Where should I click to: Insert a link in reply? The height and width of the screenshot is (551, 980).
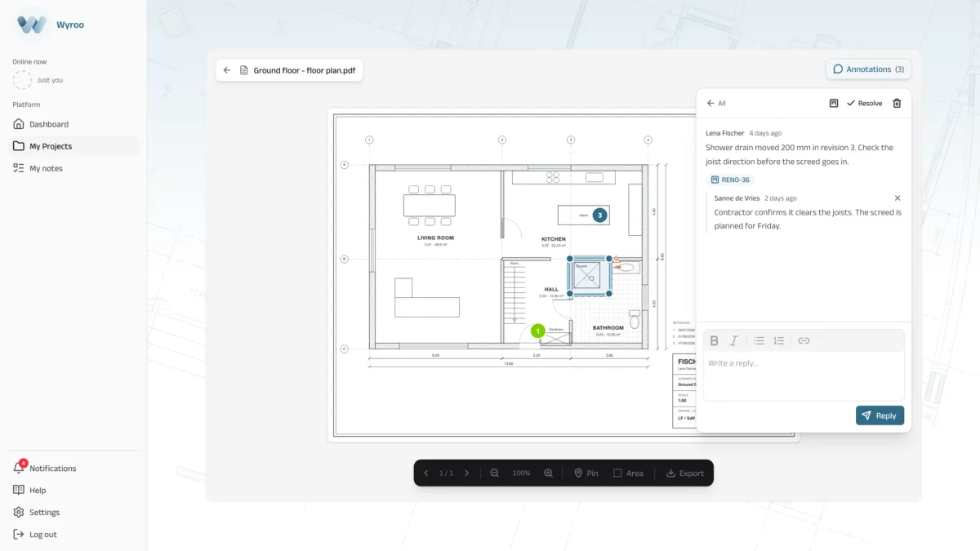[x=804, y=340]
